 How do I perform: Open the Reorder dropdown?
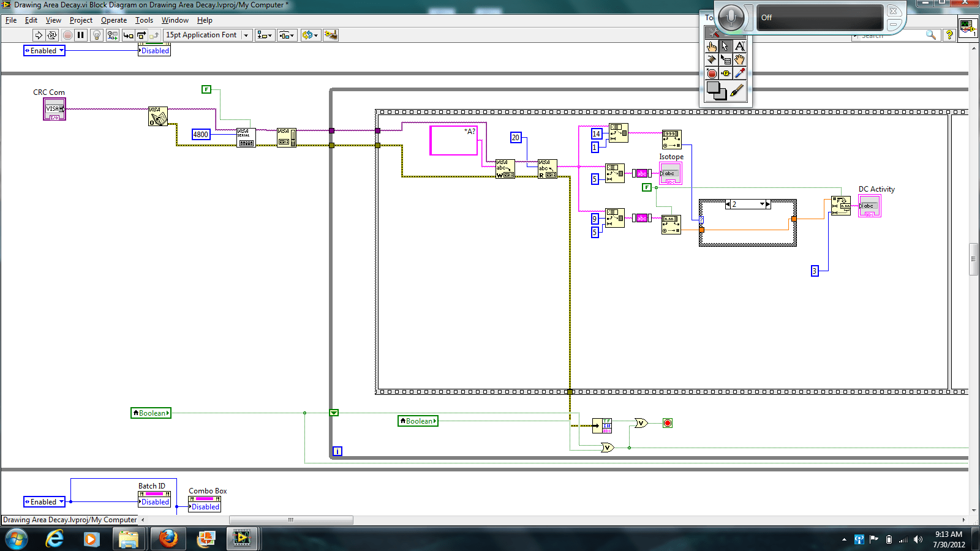310,36
